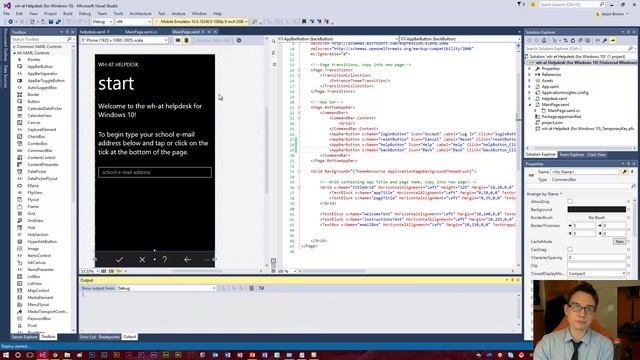Viewport: 640px width, 360px height.
Task: Click View Code icon in Solution Explorer
Action: pyautogui.click(x=597, y=41)
